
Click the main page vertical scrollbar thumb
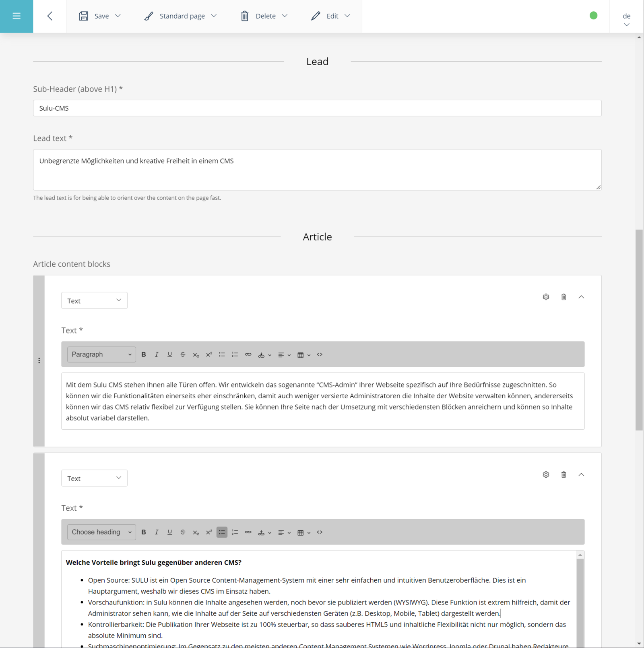click(x=639, y=330)
